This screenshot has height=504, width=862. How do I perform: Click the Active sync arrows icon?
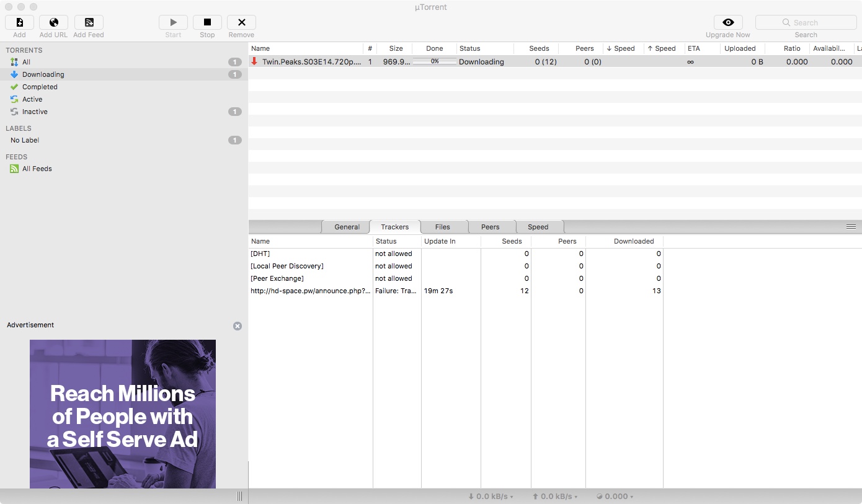14,99
